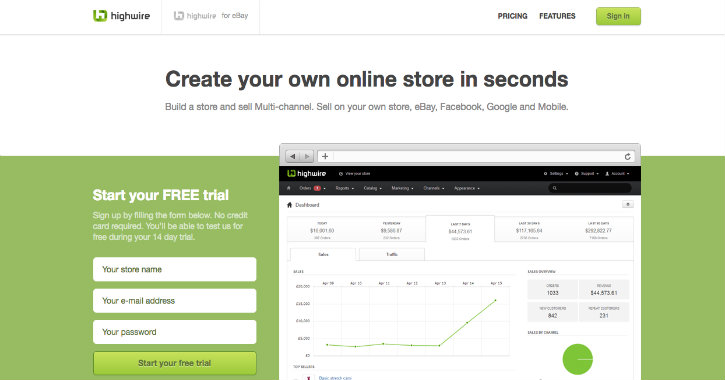Screen dimensions: 725x380
Task: Click the home icon in dashboard nav bar
Action: [289, 188]
